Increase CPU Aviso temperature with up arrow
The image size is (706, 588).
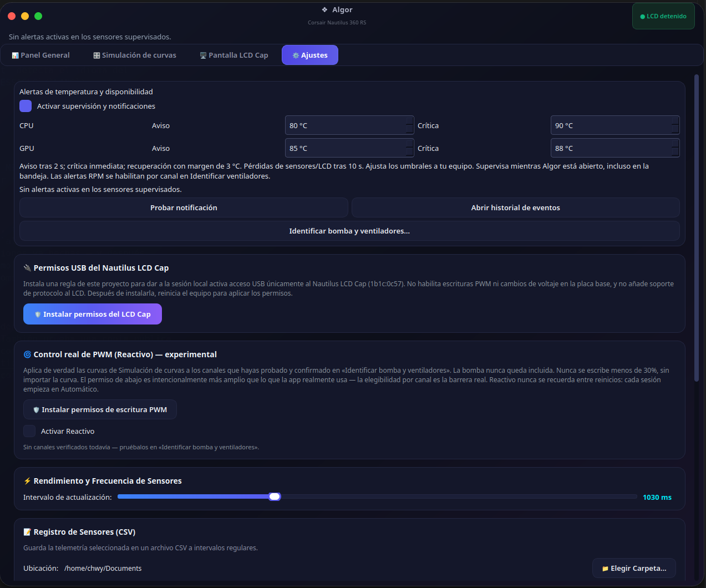[x=410, y=120]
